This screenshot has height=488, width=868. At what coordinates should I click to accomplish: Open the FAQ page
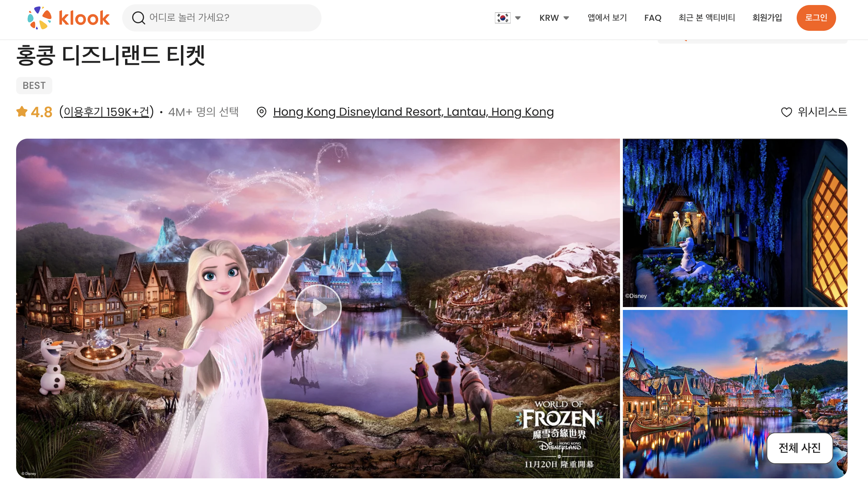click(653, 18)
